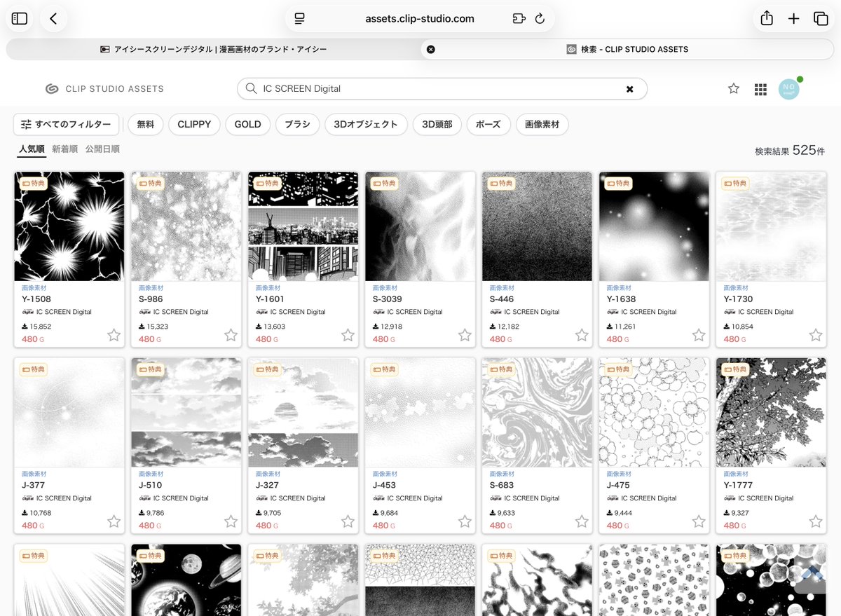Open the apps grid menu

coord(760,89)
